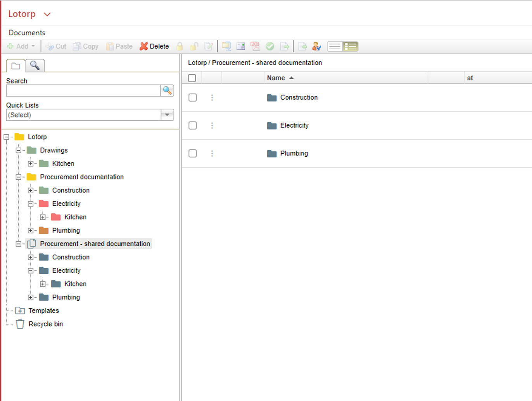Image resolution: width=532 pixels, height=401 pixels.
Task: Click the shared documentation copy icon
Action: 32,244
